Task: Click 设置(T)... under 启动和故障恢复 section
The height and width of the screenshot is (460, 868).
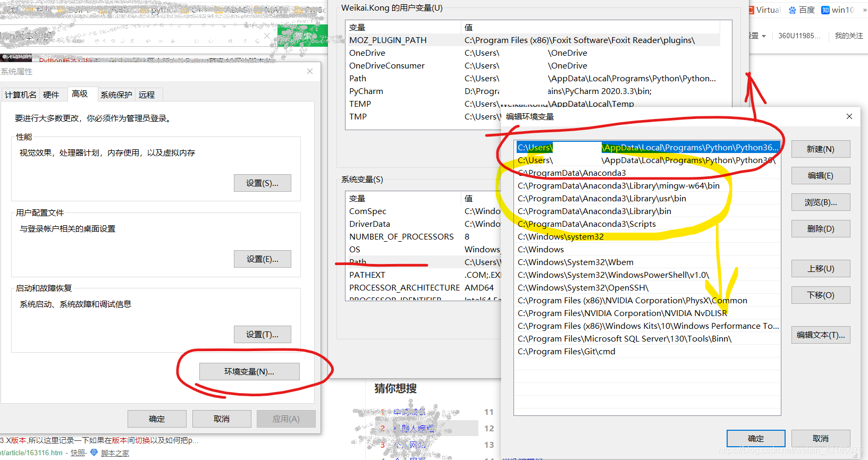Action: coord(262,334)
